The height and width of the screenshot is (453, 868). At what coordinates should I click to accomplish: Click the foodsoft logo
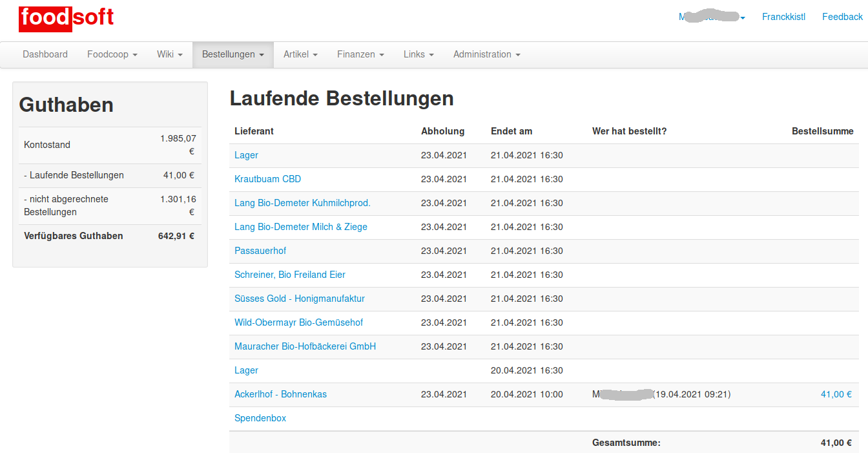67,17
